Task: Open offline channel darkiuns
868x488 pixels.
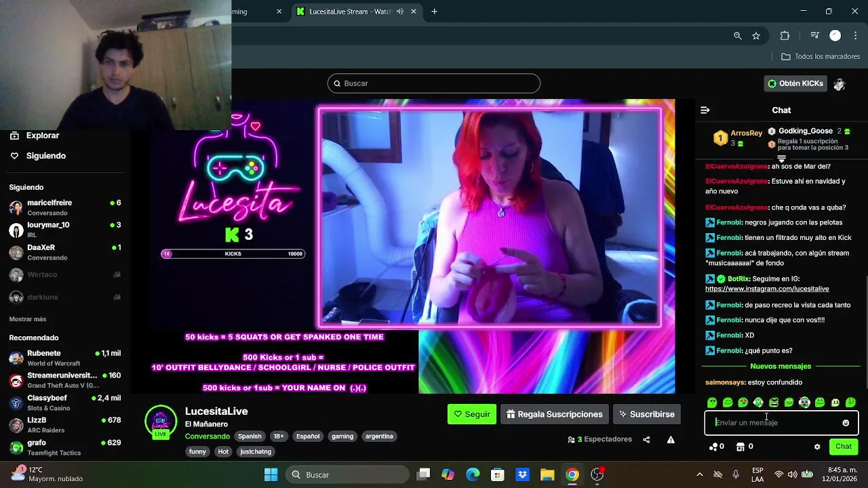Action: point(64,297)
